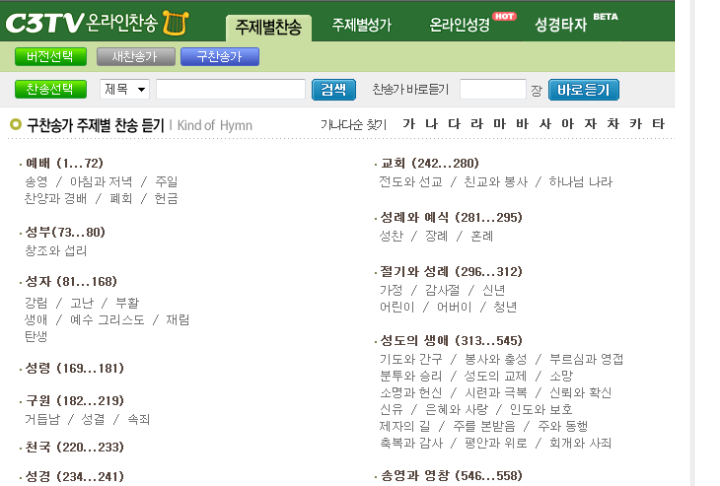Viewport: 720px width, 486px height.
Task: Filter hymns by letter 사
Action: click(545, 124)
